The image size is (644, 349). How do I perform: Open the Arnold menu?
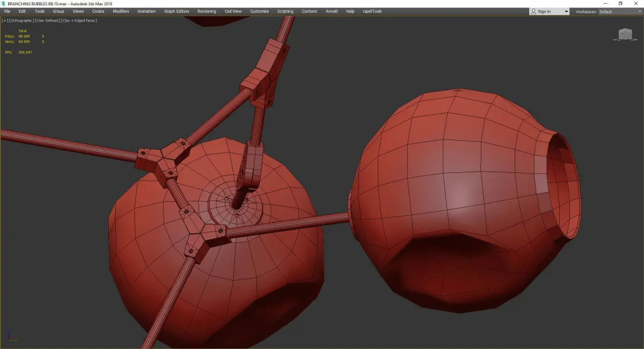click(332, 11)
